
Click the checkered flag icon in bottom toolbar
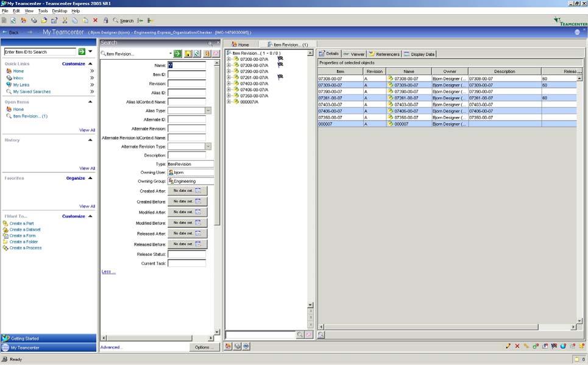[x=554, y=346]
